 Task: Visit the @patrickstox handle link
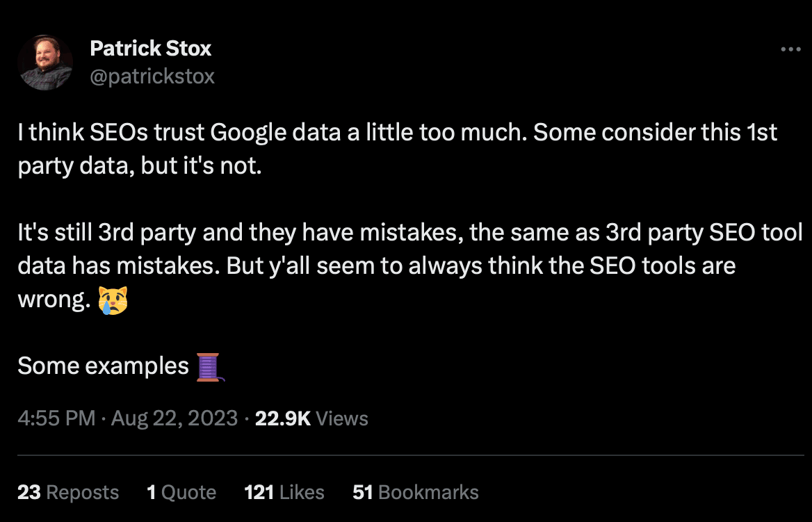click(152, 76)
